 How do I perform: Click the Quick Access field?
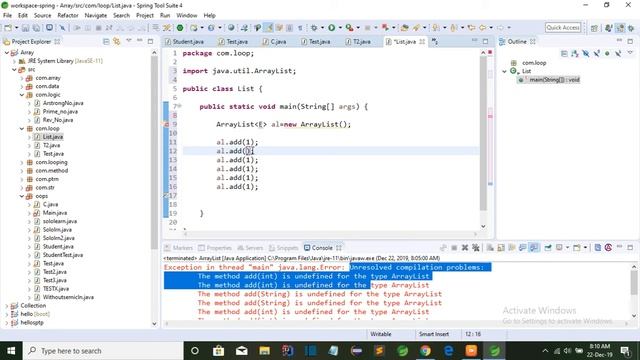563,28
